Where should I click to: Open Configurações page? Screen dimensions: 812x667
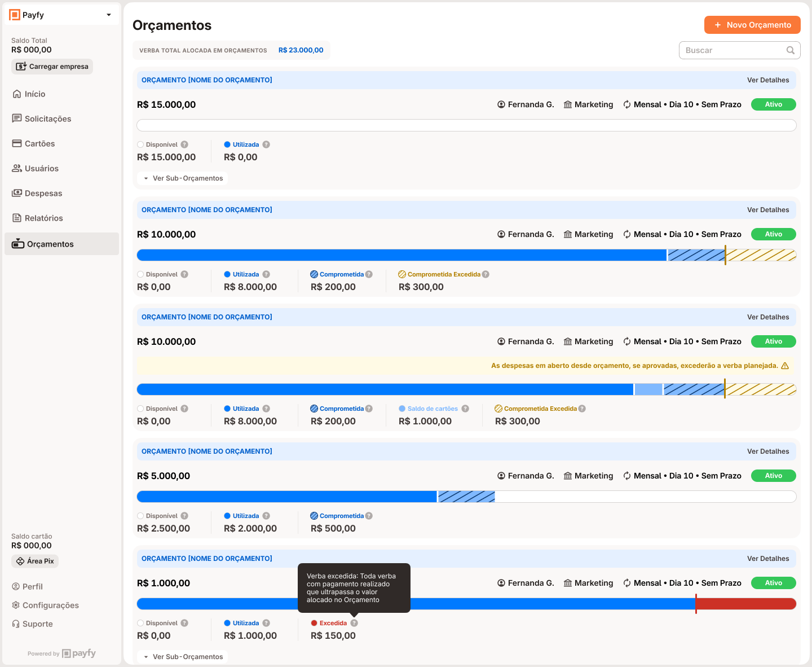click(45, 605)
